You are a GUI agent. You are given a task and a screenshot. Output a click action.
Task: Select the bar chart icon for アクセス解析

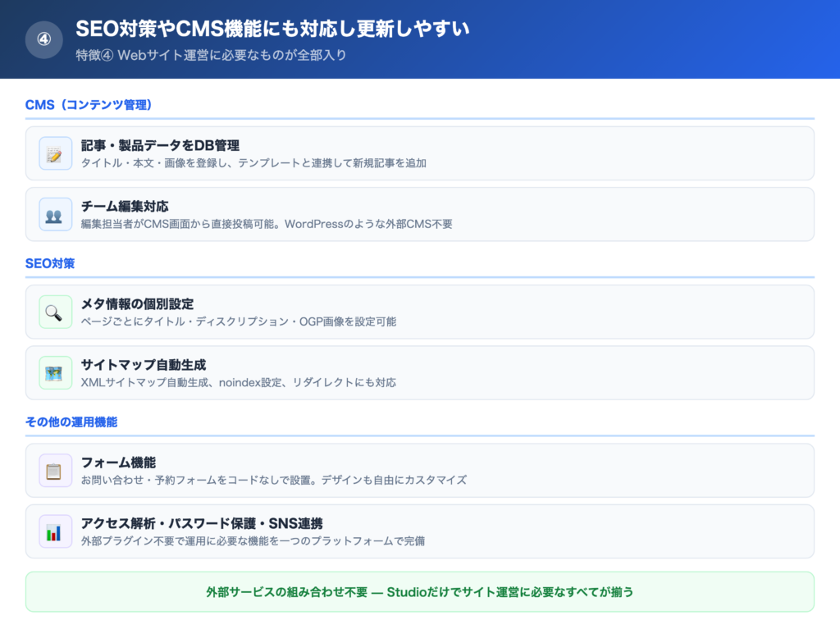click(54, 531)
